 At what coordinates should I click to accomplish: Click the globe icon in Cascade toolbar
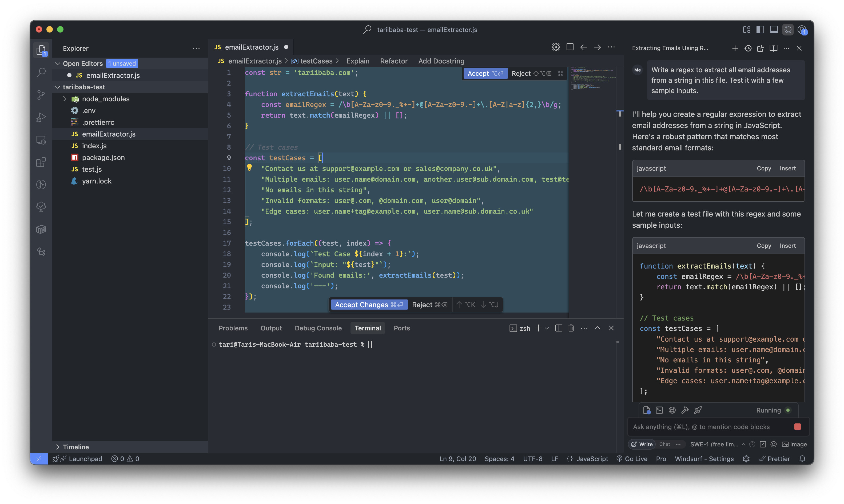[x=672, y=410]
